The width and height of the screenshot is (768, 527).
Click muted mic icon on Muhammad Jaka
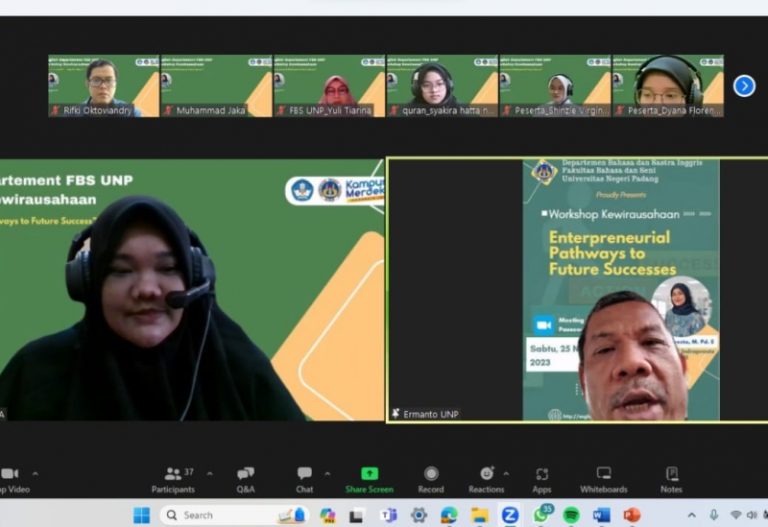pyautogui.click(x=168, y=111)
